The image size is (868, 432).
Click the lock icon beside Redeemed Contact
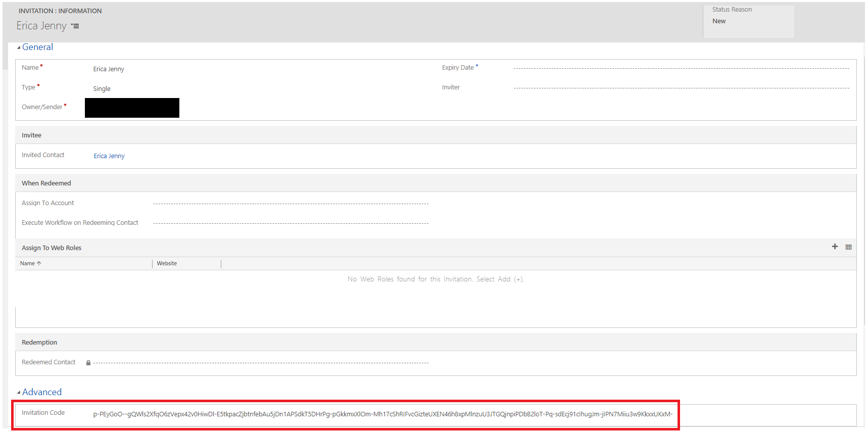[88, 363]
